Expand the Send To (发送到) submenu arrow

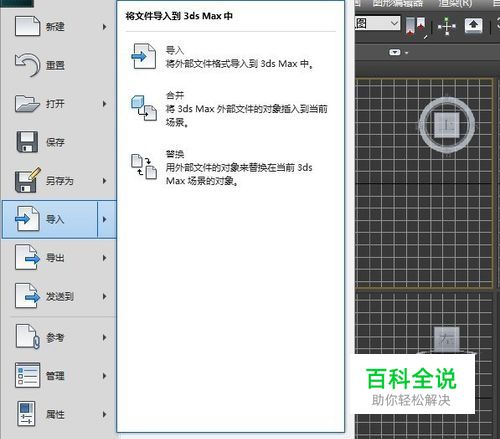(x=105, y=296)
